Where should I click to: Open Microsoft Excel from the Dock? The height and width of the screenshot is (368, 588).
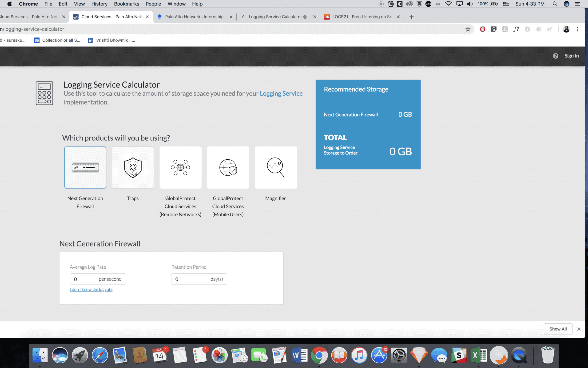[x=479, y=355]
